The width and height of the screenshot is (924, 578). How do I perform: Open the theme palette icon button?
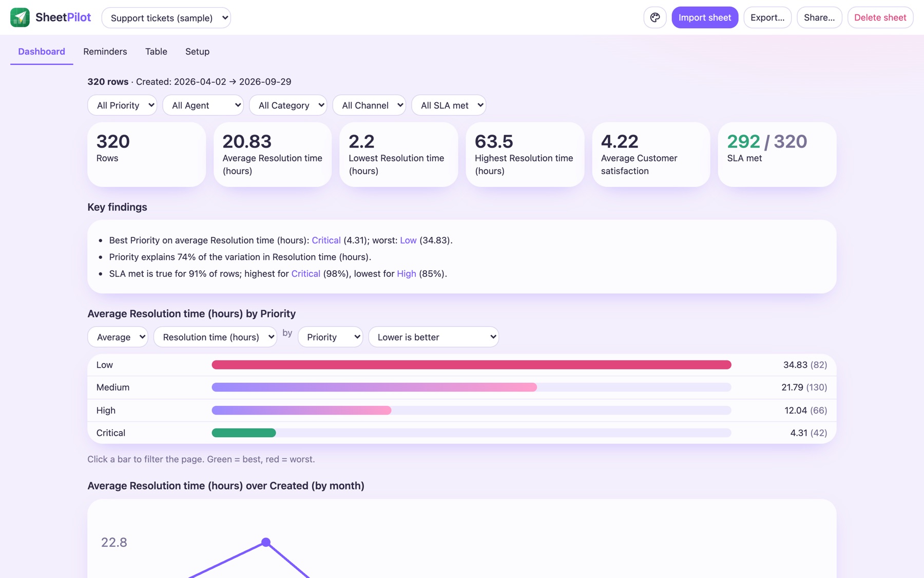(655, 17)
